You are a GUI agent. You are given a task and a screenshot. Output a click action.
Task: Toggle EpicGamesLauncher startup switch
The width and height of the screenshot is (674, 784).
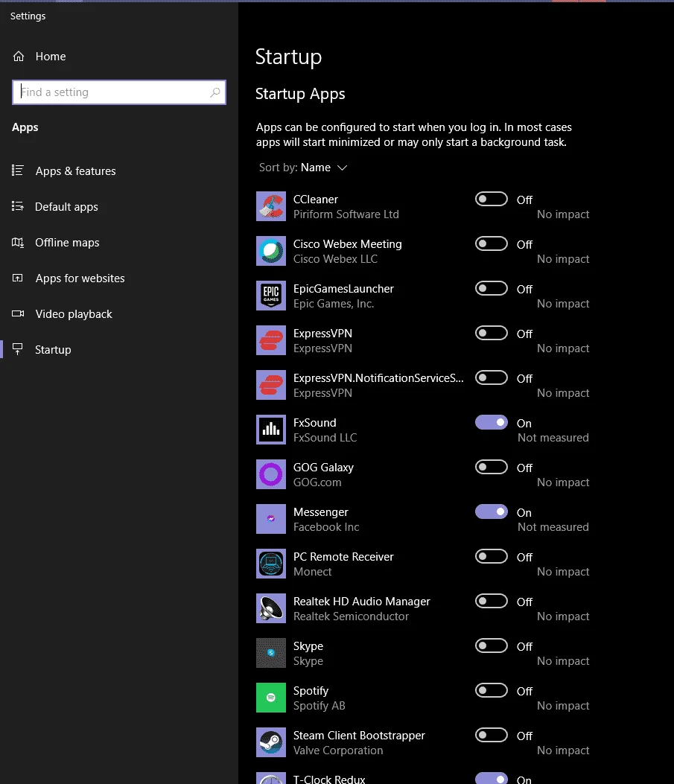491,288
